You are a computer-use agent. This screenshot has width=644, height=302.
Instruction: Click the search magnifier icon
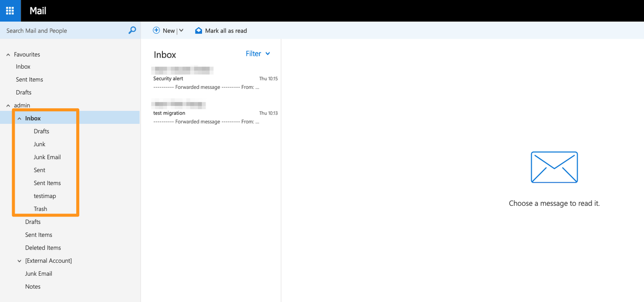(132, 30)
